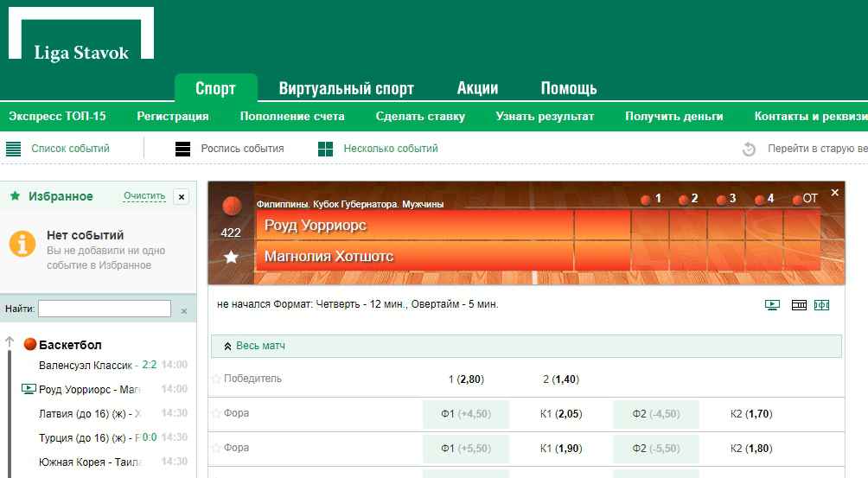Viewport: 868px width, 478px height.
Task: Open Пополнение счета section
Action: coord(292,116)
